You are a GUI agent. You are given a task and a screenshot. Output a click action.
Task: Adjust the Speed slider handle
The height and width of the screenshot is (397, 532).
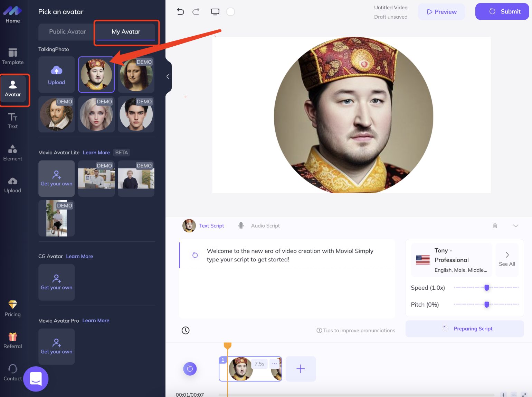point(487,287)
